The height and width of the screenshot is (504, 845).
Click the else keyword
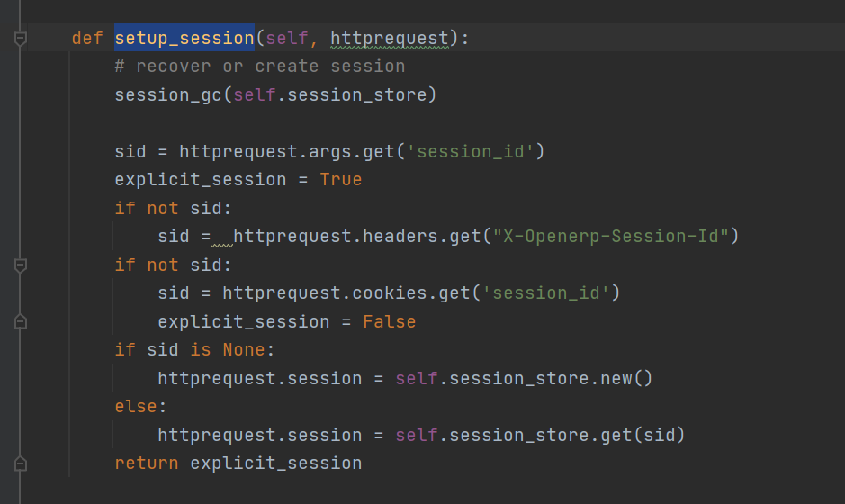[136, 407]
